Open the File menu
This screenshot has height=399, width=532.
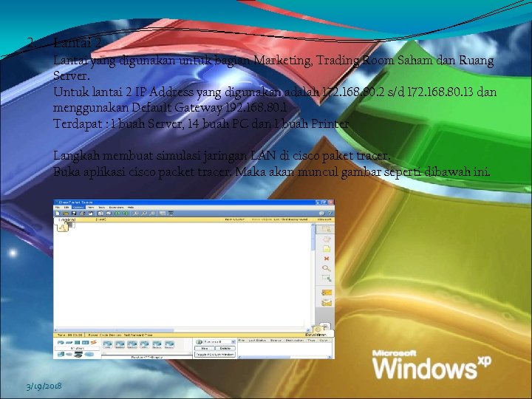click(x=58, y=207)
